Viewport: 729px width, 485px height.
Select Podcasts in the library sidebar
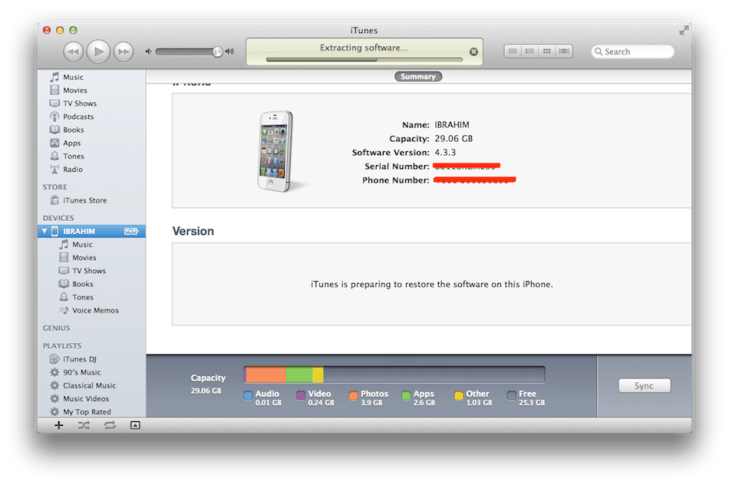(79, 116)
